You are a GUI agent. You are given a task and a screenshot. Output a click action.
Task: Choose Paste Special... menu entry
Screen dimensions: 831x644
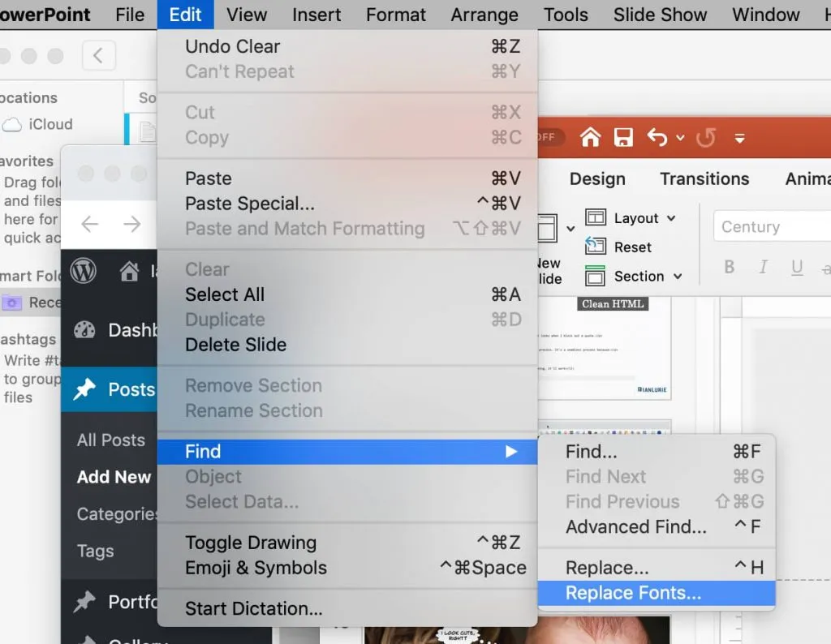click(x=347, y=204)
